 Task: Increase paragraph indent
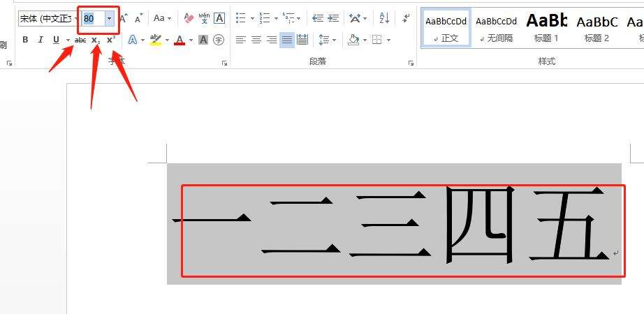click(333, 18)
